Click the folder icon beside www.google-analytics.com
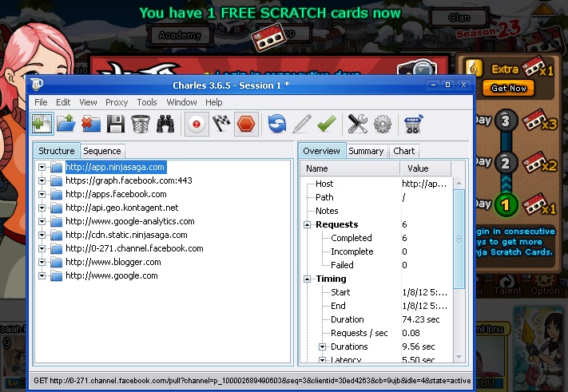Viewport: 568px width, 392px height. click(56, 221)
